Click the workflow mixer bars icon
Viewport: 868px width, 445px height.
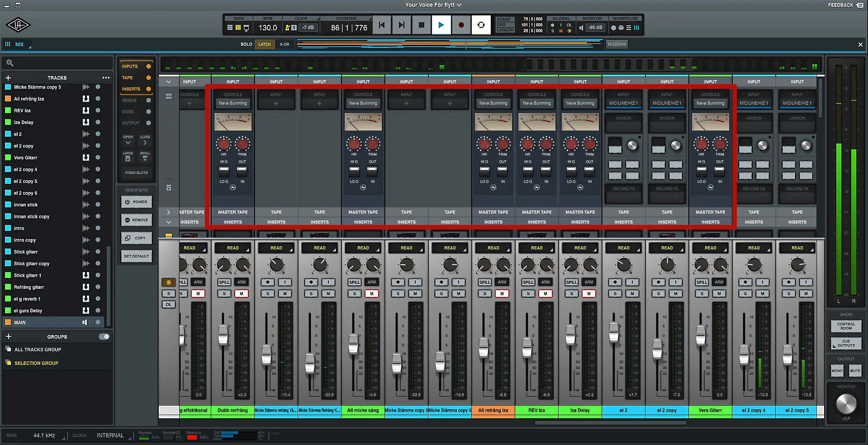(x=636, y=28)
